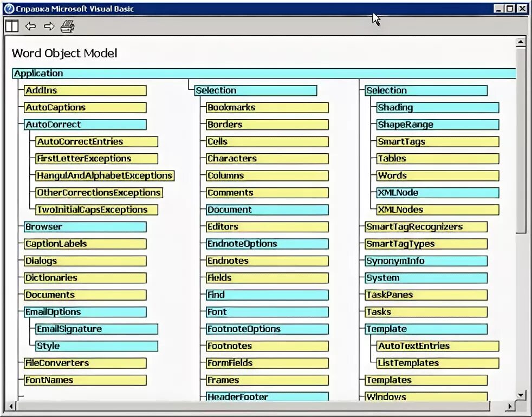Select the AutoCorrectEntries box
The width and height of the screenshot is (532, 417).
[x=96, y=141]
